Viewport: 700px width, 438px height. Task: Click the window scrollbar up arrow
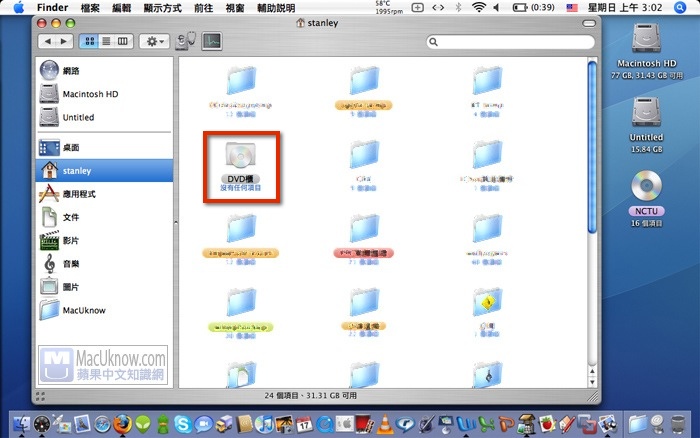(592, 371)
